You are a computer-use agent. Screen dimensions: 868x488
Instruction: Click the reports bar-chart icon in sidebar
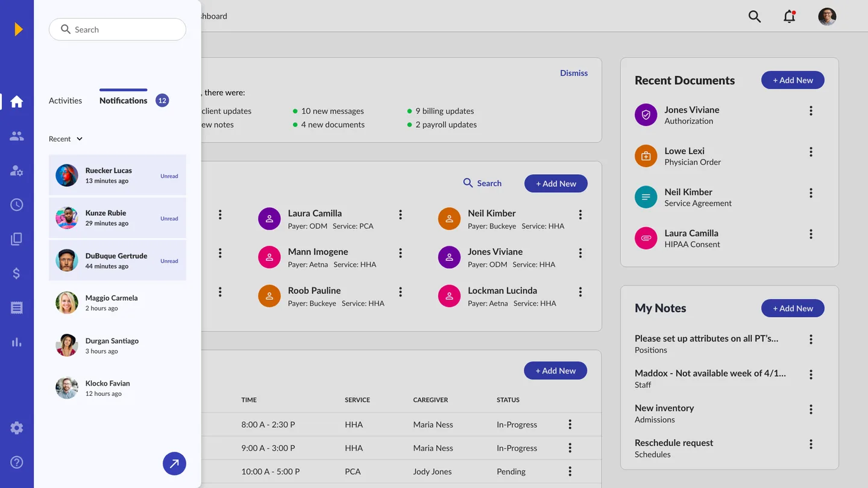pyautogui.click(x=16, y=342)
